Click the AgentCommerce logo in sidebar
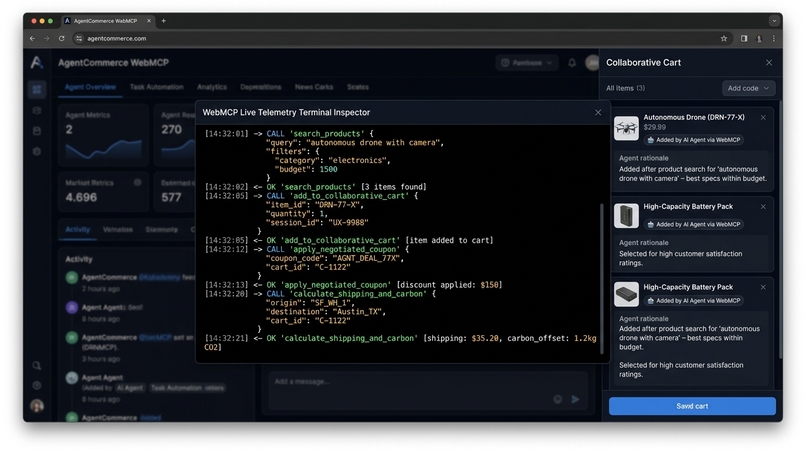Screen dimensions: 806x450 (x=36, y=63)
